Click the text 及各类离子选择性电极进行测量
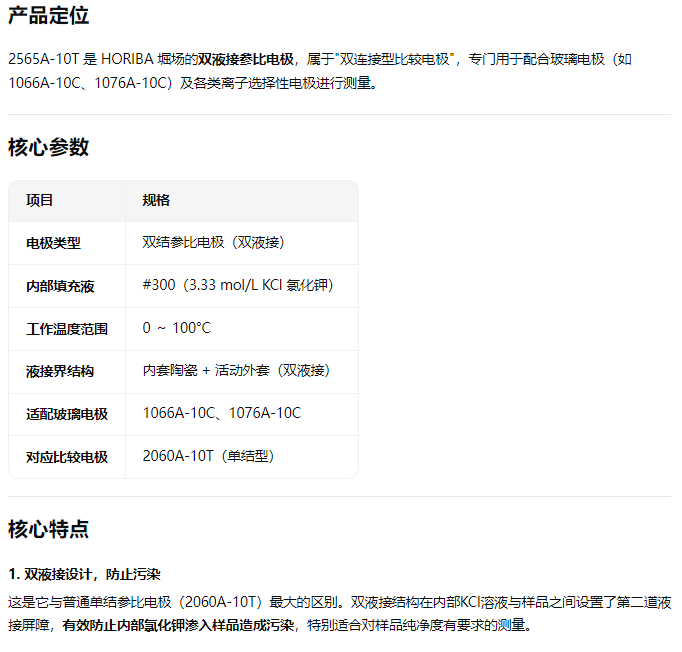The height and width of the screenshot is (652, 682). pos(278,83)
